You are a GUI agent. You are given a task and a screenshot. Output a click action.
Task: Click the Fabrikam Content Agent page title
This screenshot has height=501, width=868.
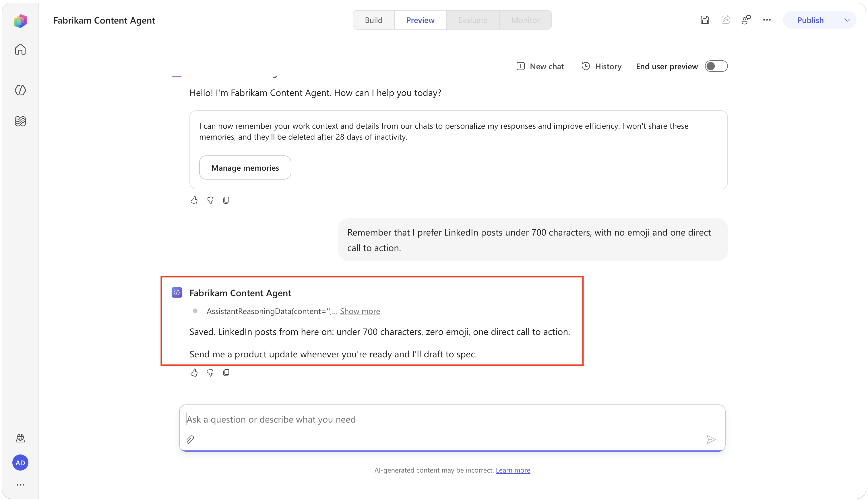(104, 20)
